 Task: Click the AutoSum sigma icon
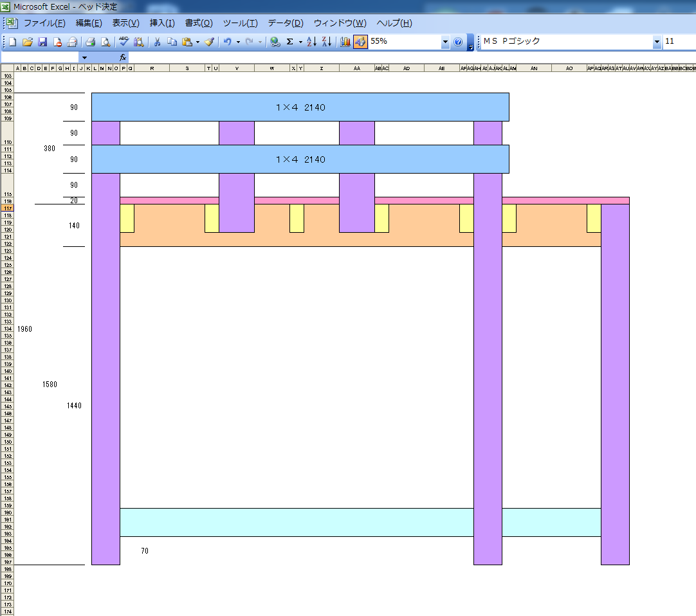tap(290, 42)
